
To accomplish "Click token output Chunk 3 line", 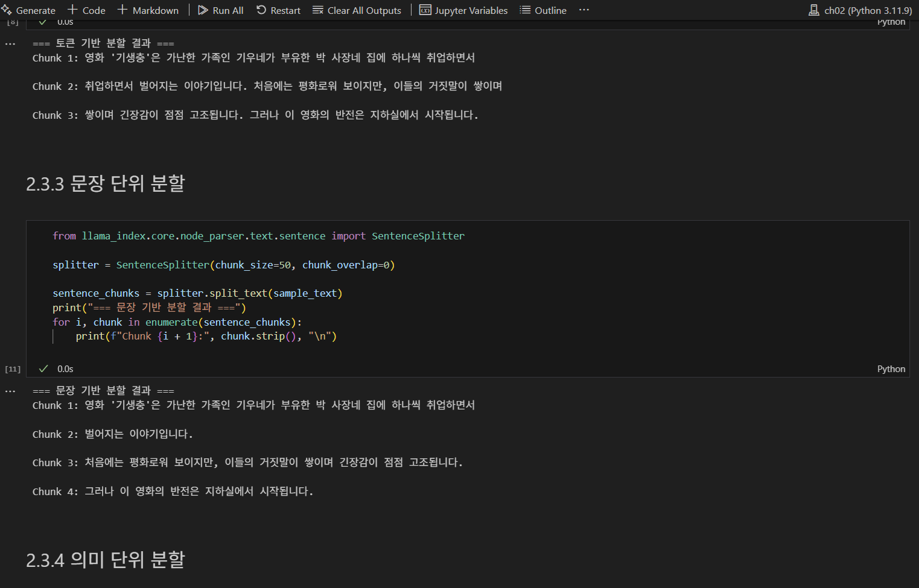I will pyautogui.click(x=255, y=115).
